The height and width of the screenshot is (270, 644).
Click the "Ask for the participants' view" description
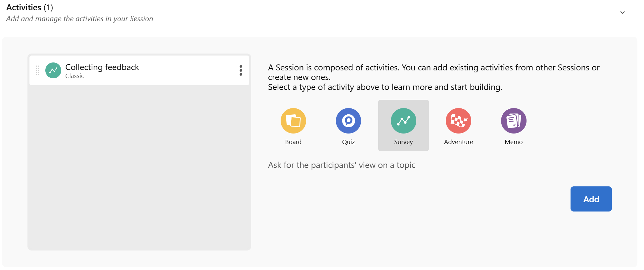[x=342, y=165]
